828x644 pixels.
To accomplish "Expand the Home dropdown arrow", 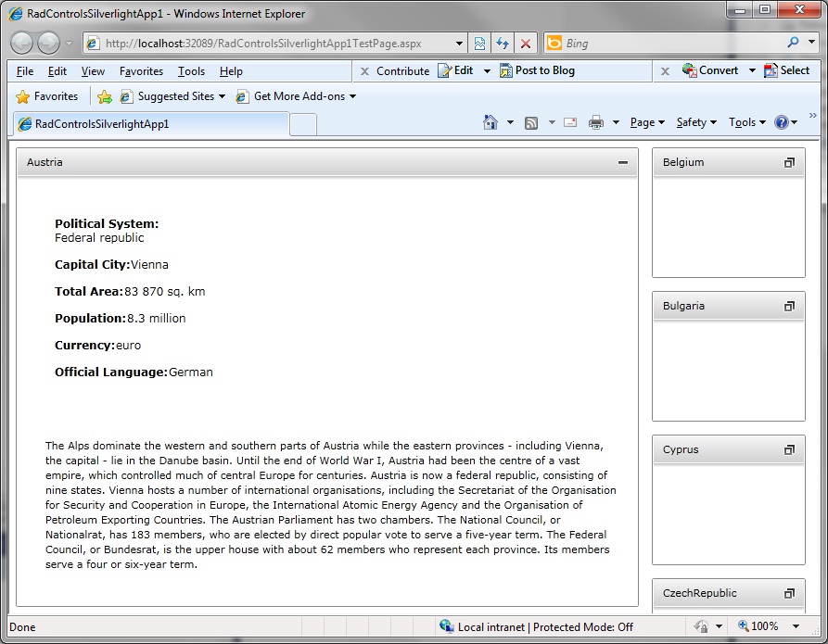I will [510, 122].
